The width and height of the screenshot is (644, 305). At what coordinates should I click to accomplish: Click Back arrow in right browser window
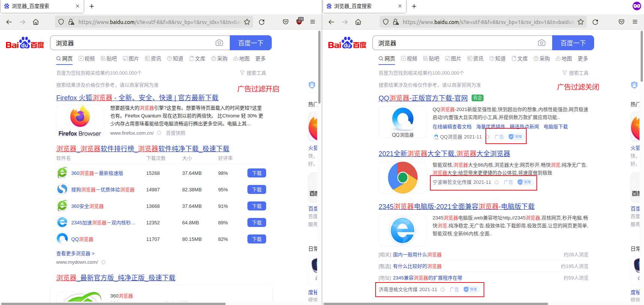pyautogui.click(x=331, y=22)
